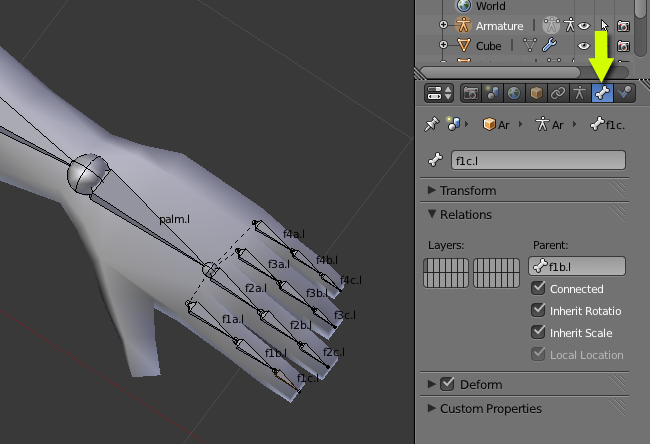Open the editor type selector menu
Image resolution: width=650 pixels, height=444 pixels.
click(439, 93)
